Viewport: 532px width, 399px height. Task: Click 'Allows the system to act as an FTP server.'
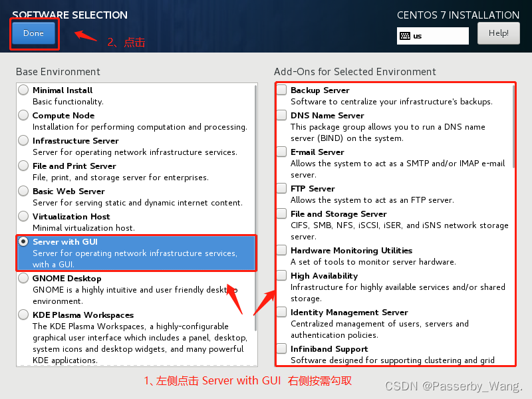click(372, 200)
